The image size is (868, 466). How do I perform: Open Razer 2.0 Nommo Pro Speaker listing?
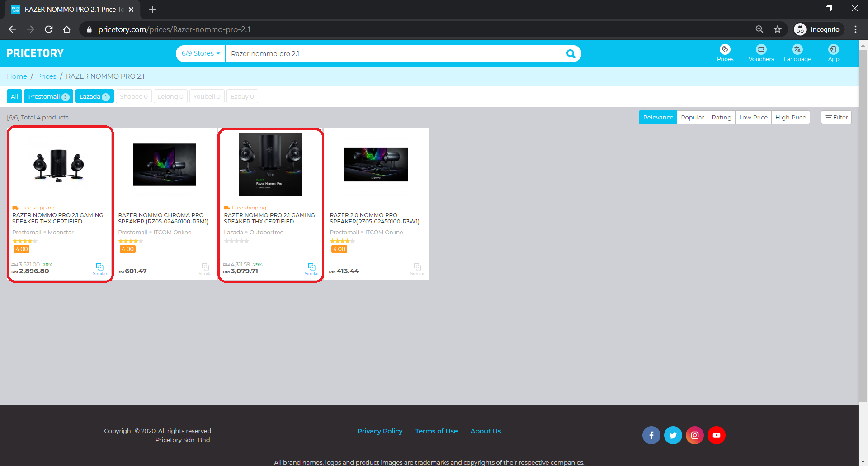pos(375,219)
